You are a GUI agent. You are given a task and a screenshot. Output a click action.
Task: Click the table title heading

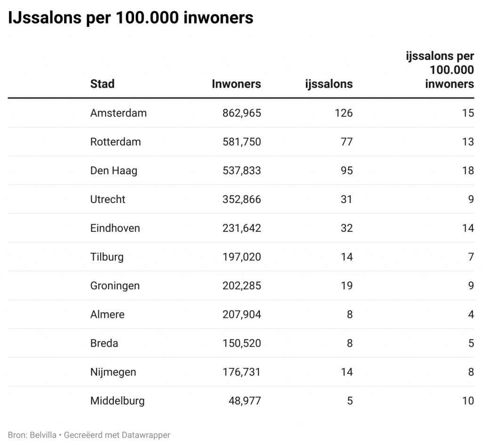click(130, 17)
